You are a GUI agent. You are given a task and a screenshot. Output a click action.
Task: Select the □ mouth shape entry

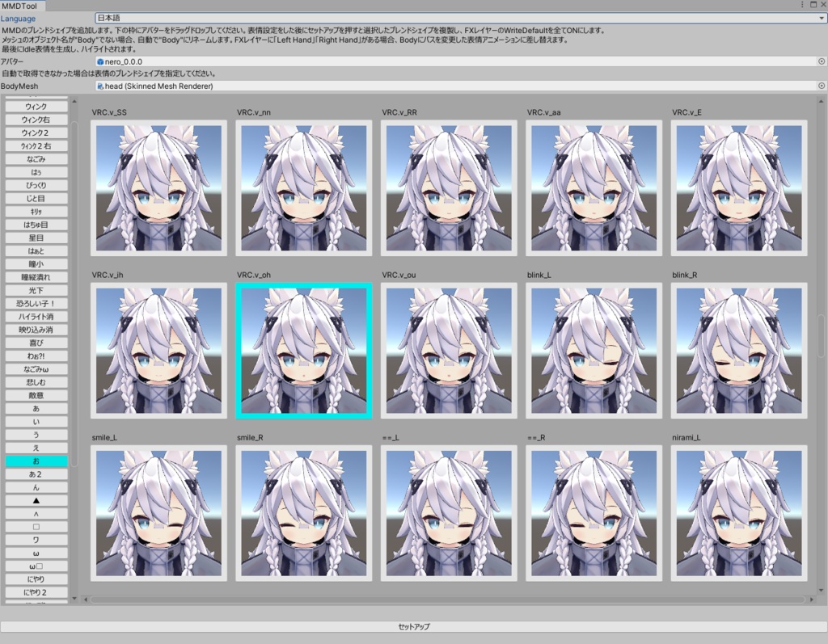pyautogui.click(x=36, y=527)
